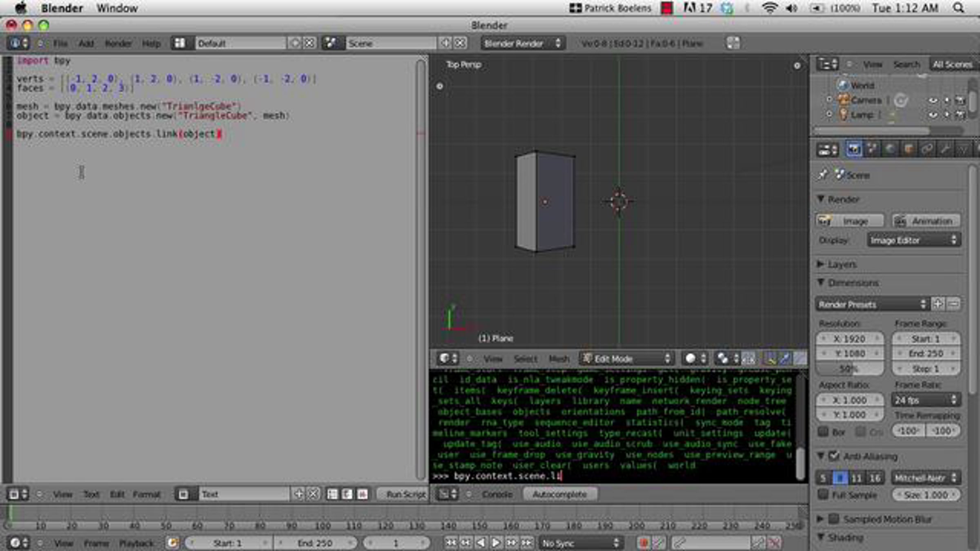
Task: Open the Render Presets dropdown
Action: tap(872, 304)
